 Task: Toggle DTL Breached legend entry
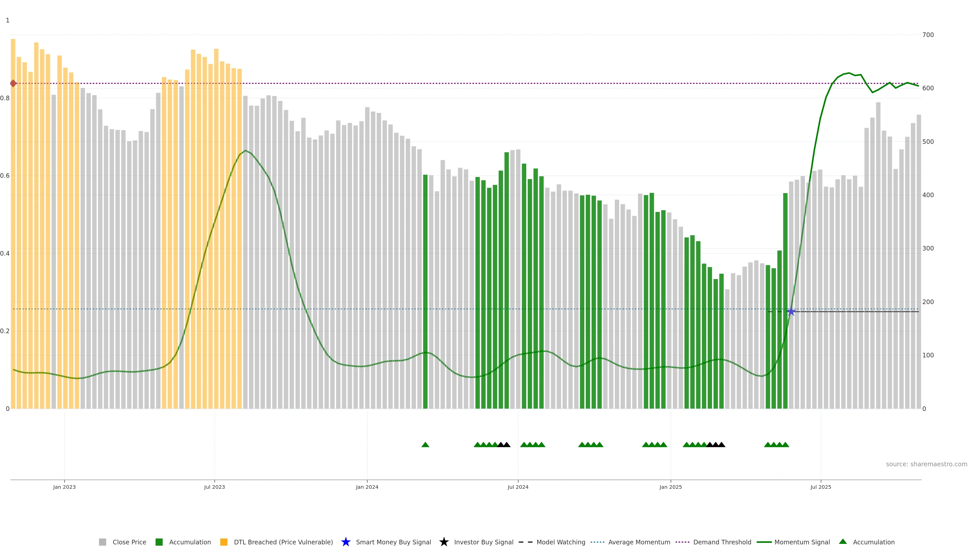click(x=283, y=542)
